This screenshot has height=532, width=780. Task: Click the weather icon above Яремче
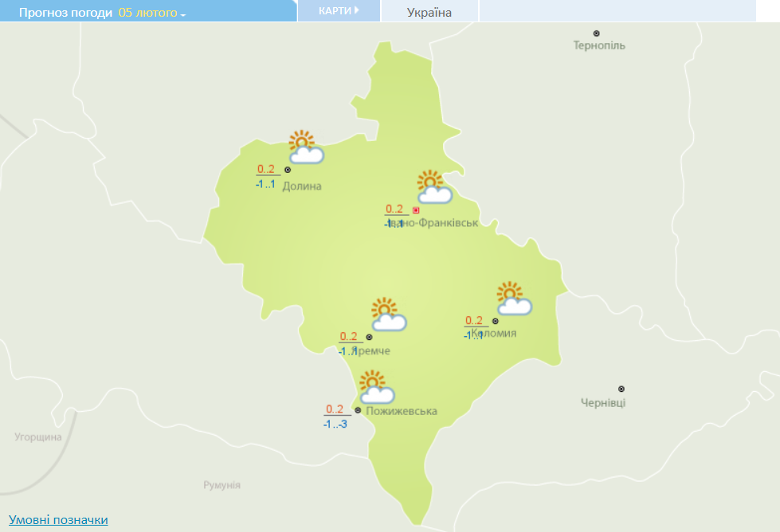tap(389, 315)
